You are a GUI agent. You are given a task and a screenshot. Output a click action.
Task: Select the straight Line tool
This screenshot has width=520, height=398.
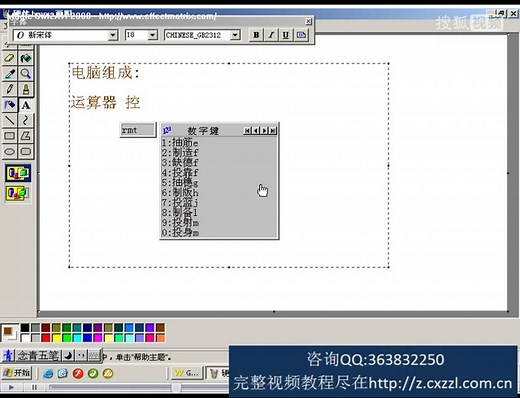pos(10,120)
